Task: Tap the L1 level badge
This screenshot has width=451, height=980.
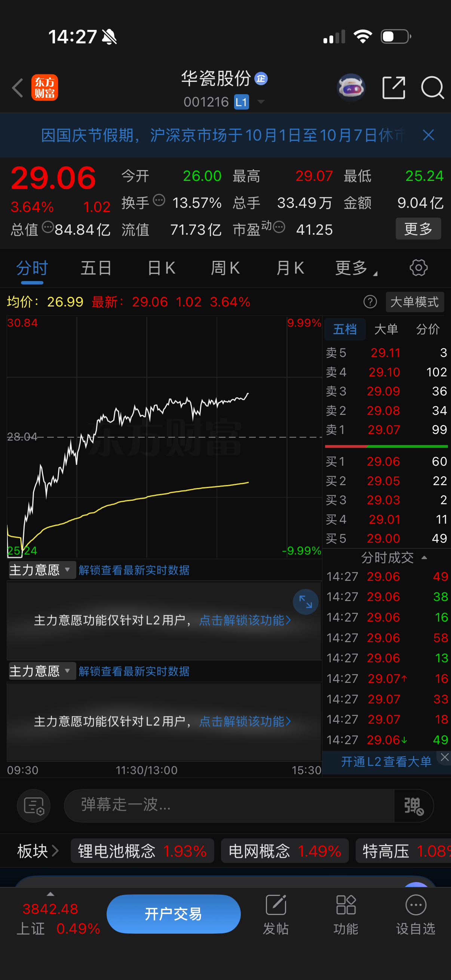Action: point(241,102)
